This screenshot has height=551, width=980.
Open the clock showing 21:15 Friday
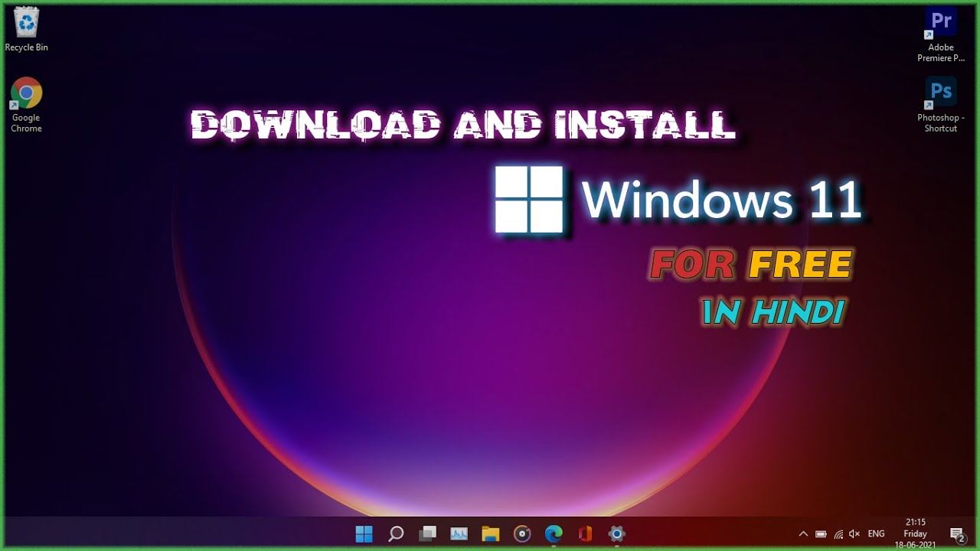[x=915, y=533]
